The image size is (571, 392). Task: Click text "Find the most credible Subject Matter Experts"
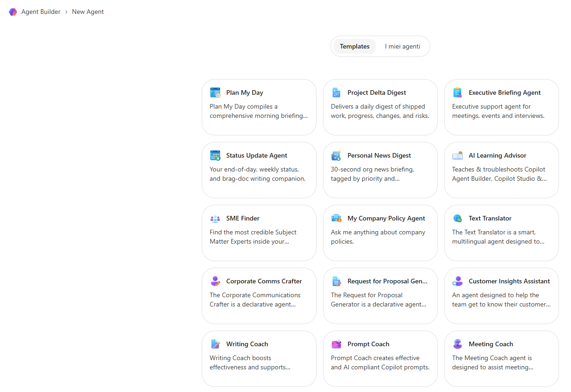click(x=253, y=237)
